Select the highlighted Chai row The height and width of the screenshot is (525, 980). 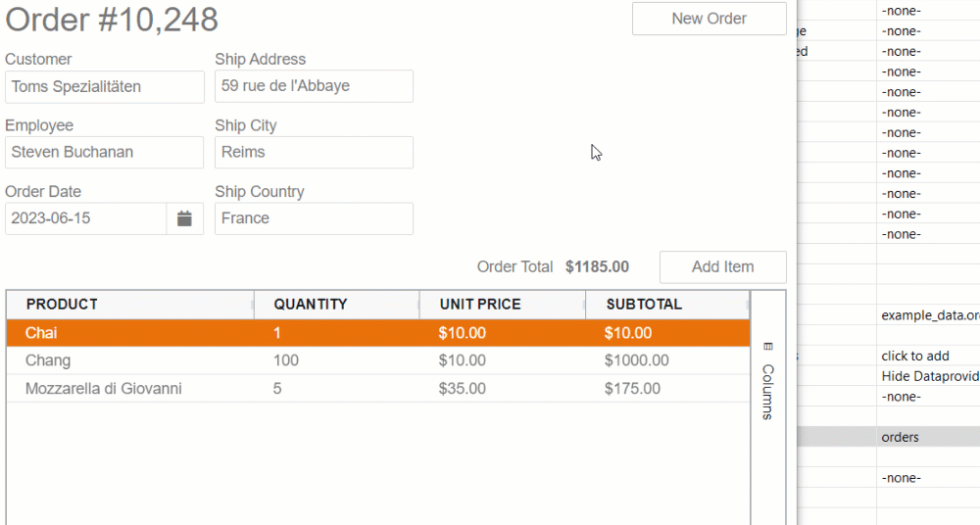(x=41, y=333)
